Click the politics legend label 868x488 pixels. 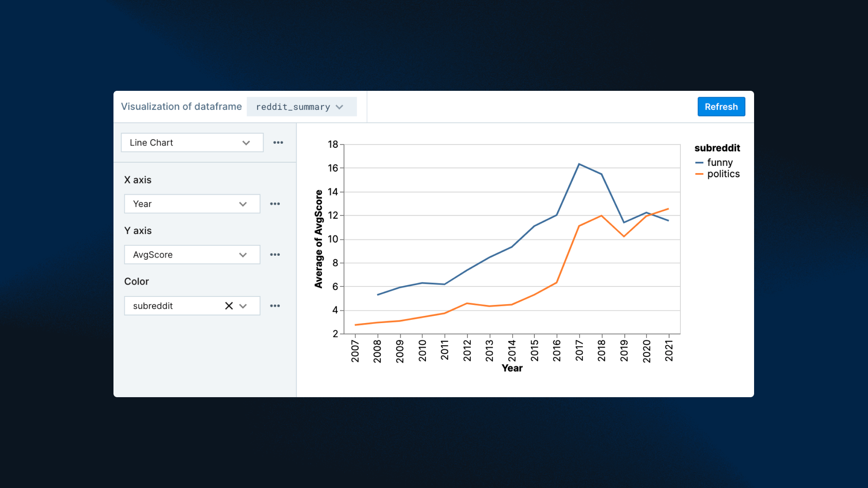[x=723, y=174]
